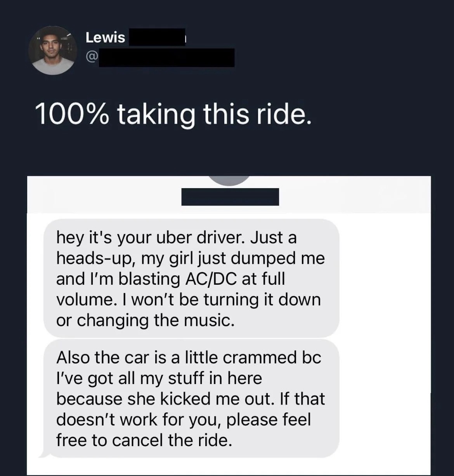
Task: Click the gray message header bar
Action: coord(229,195)
